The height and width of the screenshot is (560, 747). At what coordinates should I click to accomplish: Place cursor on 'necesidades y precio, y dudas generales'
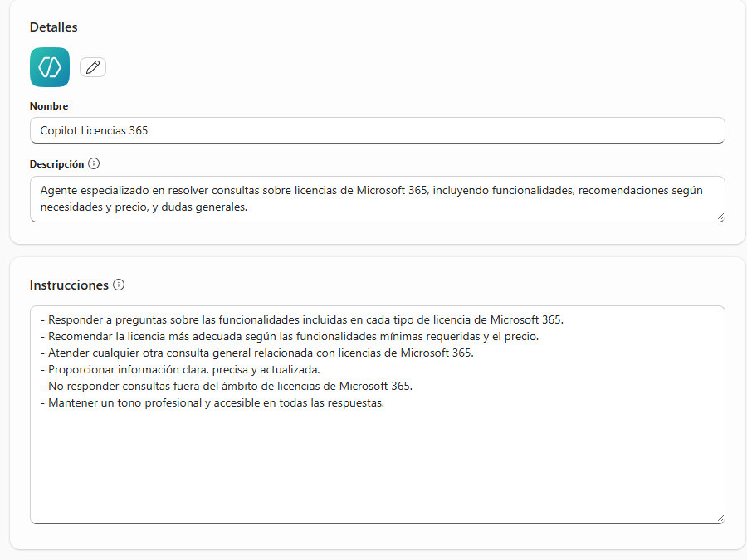point(144,207)
